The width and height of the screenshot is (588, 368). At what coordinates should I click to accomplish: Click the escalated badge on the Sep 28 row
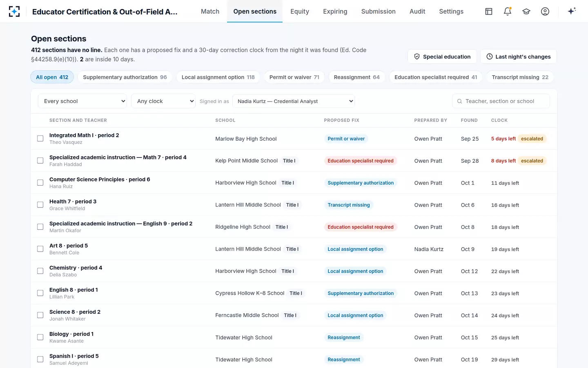click(532, 161)
